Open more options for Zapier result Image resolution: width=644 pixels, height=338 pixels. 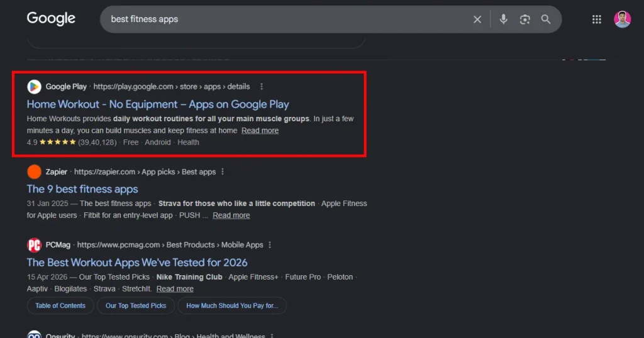pyautogui.click(x=223, y=172)
